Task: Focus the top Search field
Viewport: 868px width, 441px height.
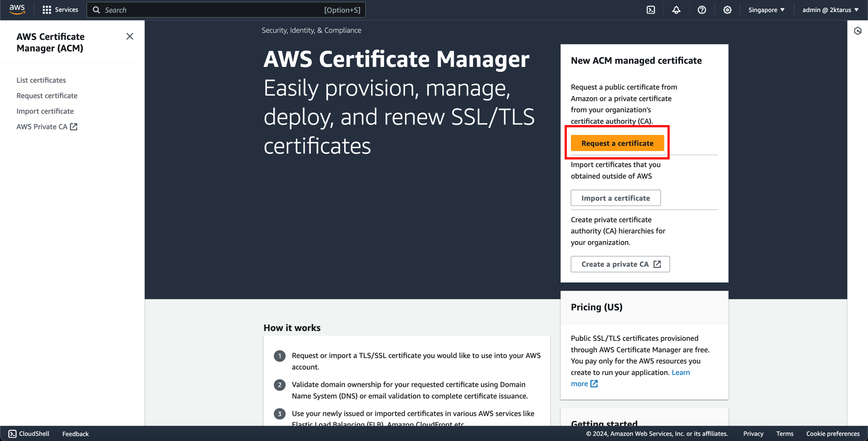Action: pos(226,10)
